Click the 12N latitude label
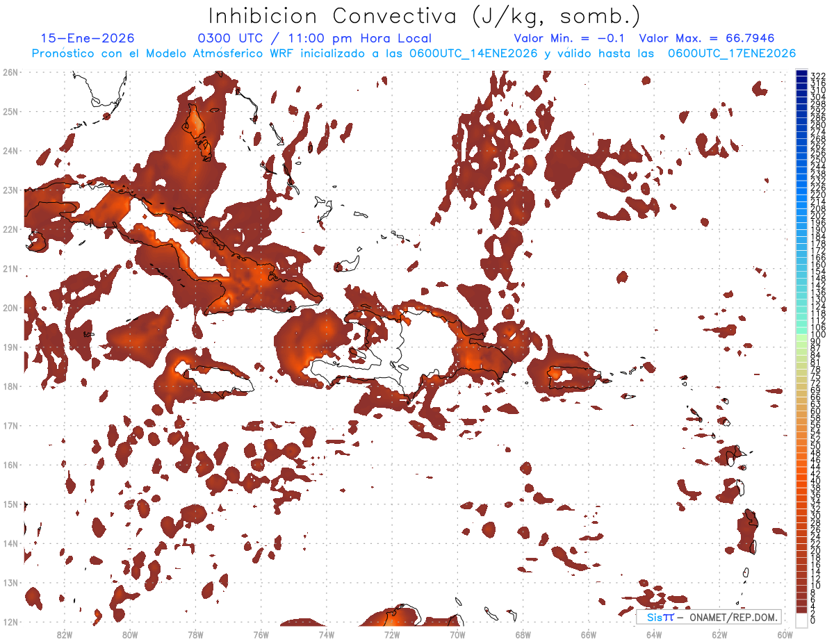Screen dimensions: 834x644 [10, 621]
